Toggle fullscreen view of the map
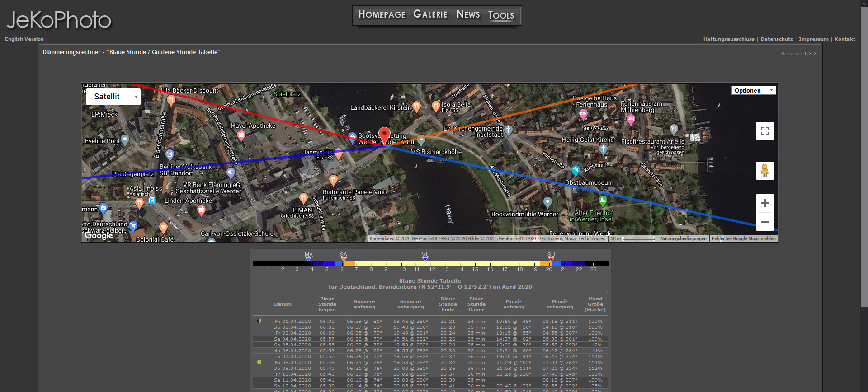868x392 pixels. click(764, 131)
